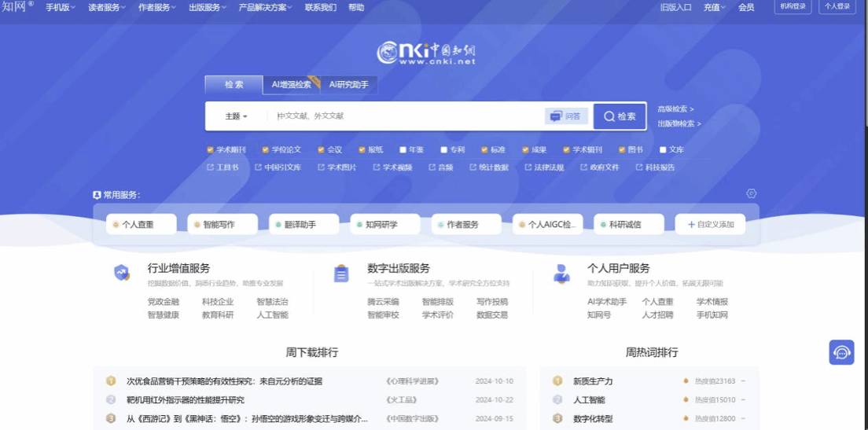
Task: Click the 中文文献、外文文献 search input field
Action: pyautogui.click(x=404, y=116)
